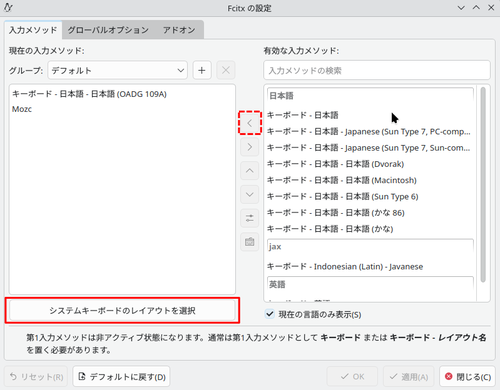This screenshot has height=390, width=500.
Task: Click the リセット(R) button
Action: click(36, 377)
